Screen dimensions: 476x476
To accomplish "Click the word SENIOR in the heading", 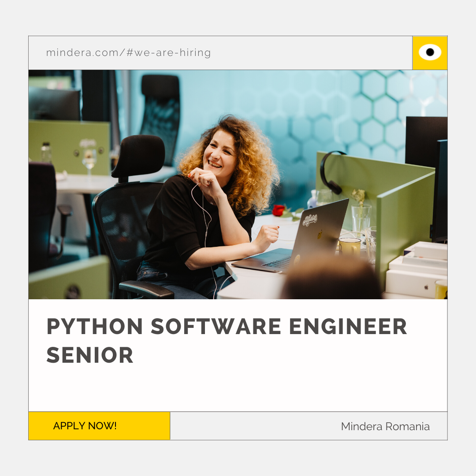I will coord(90,355).
